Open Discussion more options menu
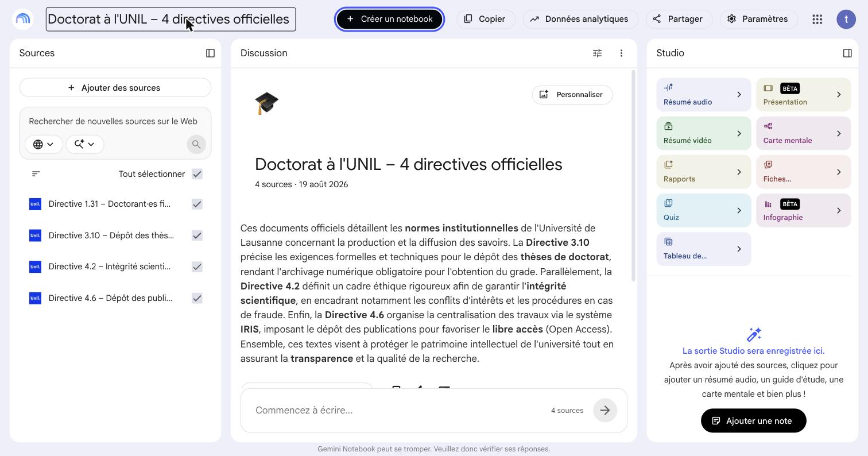Screen dimensions: 868x456 coord(621,53)
